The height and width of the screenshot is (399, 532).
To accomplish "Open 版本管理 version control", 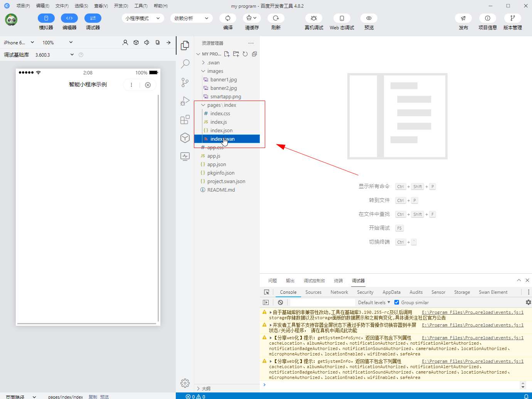I will 513,18.
